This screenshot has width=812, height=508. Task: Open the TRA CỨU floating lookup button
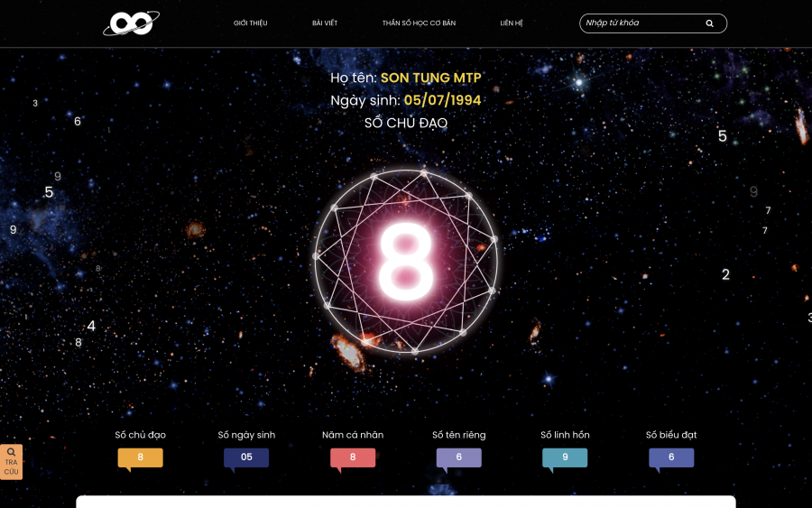pyautogui.click(x=11, y=461)
